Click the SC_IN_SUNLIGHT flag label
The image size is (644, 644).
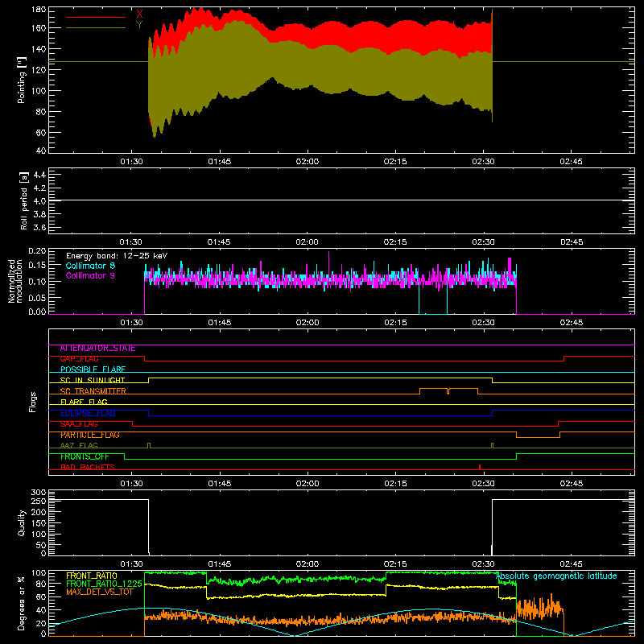[x=93, y=380]
